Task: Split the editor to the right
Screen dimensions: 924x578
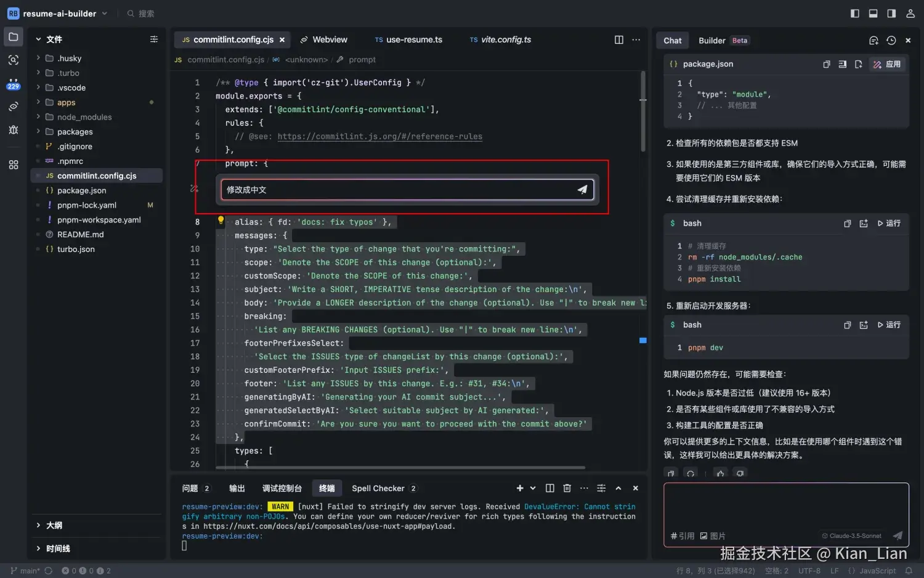Action: (x=619, y=39)
